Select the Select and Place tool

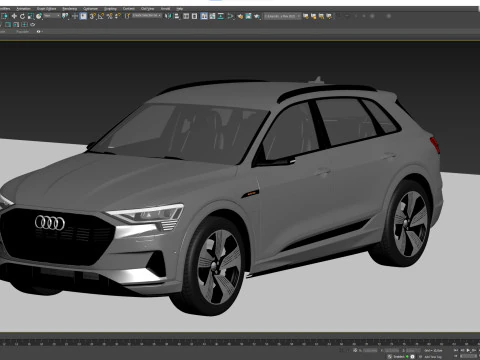[x=39, y=16]
